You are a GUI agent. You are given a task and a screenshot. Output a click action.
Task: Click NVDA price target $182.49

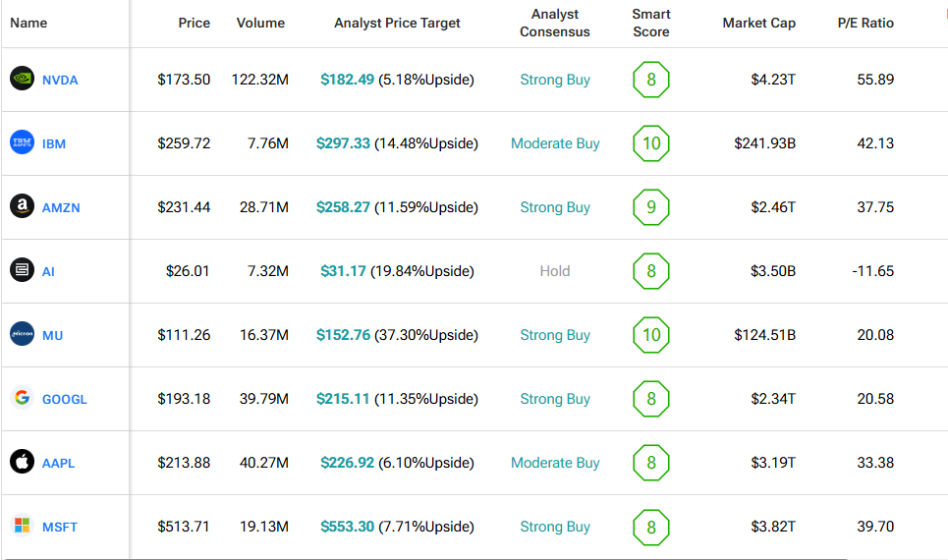(x=348, y=80)
